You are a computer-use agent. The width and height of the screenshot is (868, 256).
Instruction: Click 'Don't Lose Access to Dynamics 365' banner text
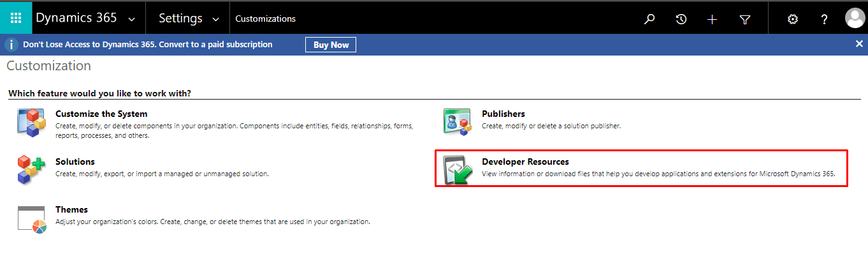(x=148, y=45)
